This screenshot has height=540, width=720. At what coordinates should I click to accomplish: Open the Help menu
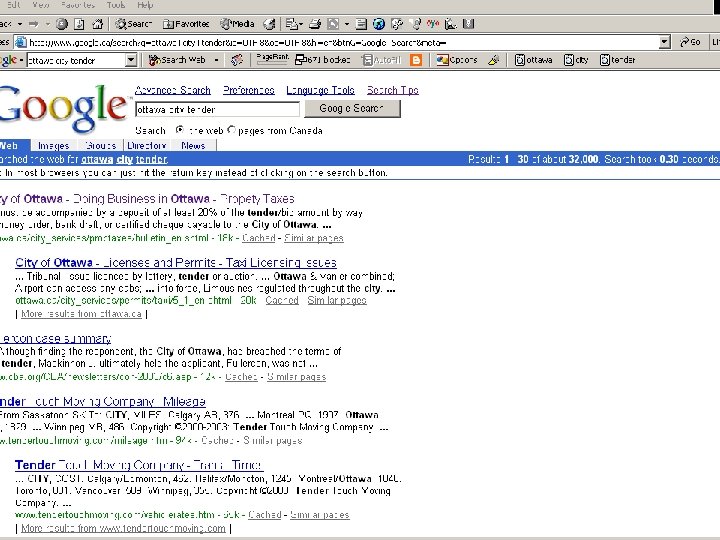point(145,5)
